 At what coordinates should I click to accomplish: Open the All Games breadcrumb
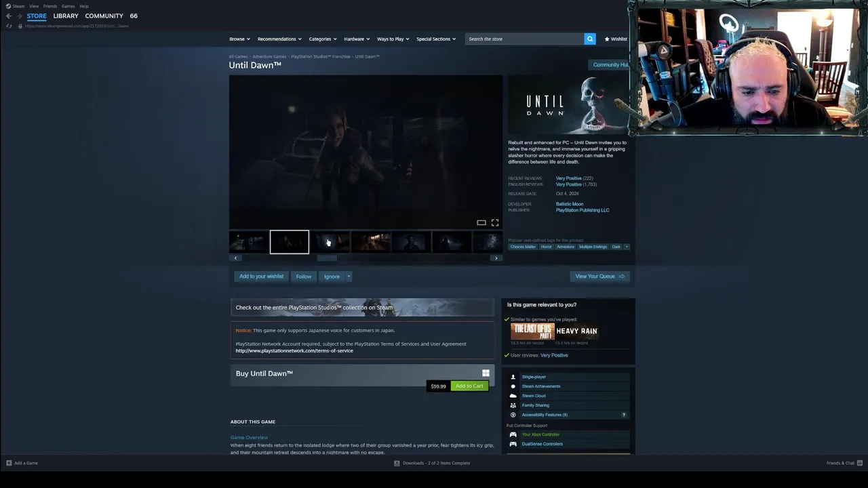click(x=238, y=57)
